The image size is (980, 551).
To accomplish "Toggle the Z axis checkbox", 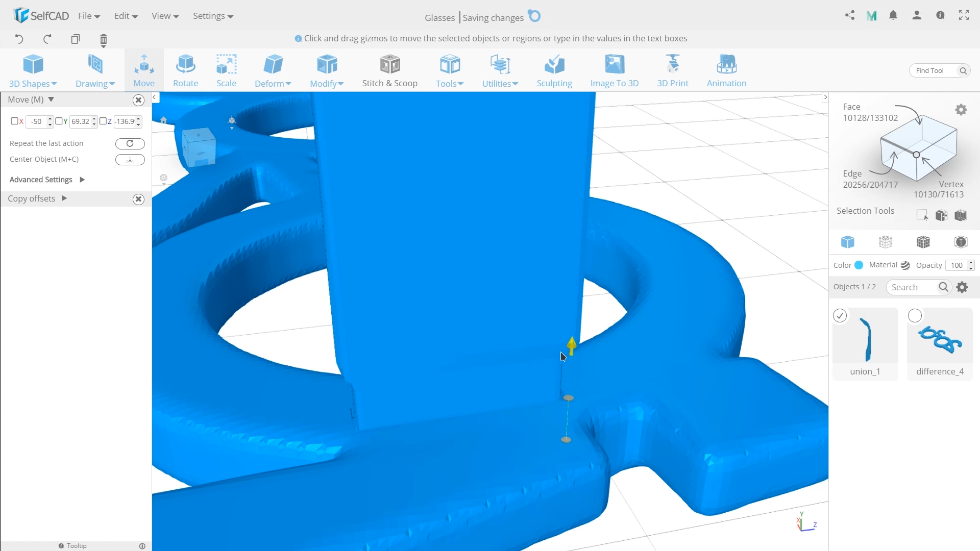I will click(103, 121).
